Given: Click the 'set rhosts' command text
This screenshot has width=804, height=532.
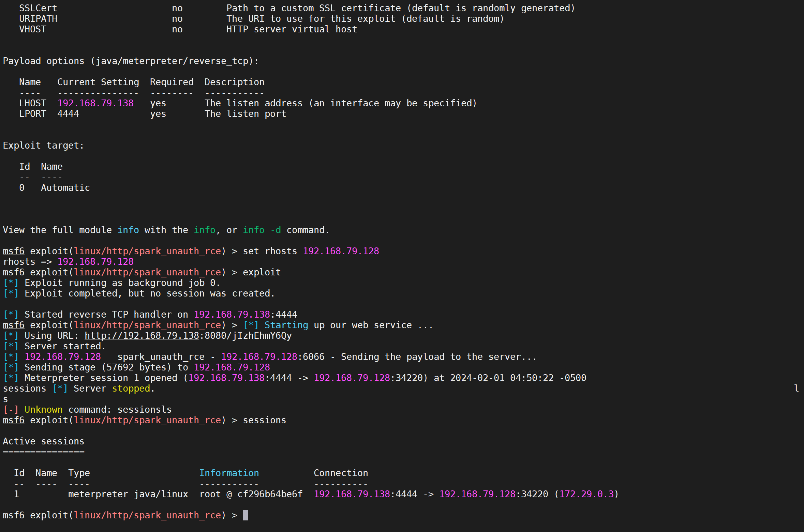Looking at the screenshot, I should (270, 251).
